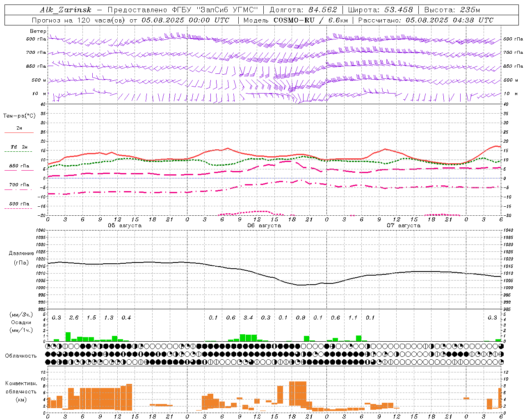525x420 pixels.
Task: Click the 3-hour precipitation value 1.3
Action: point(109,317)
